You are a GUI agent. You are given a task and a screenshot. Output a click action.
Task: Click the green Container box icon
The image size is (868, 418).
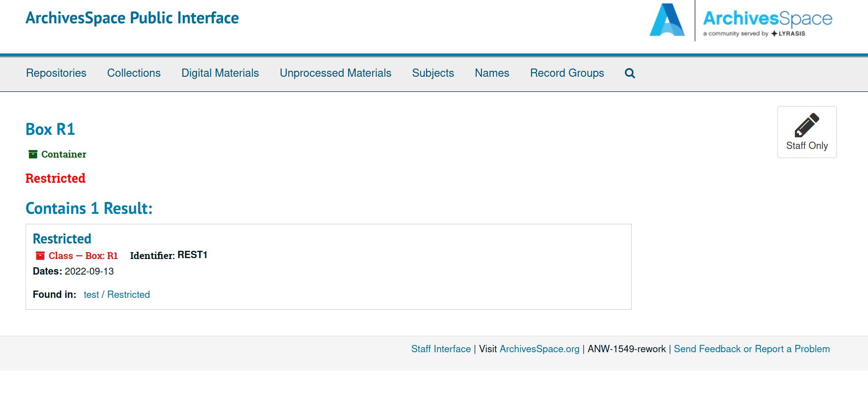32,154
